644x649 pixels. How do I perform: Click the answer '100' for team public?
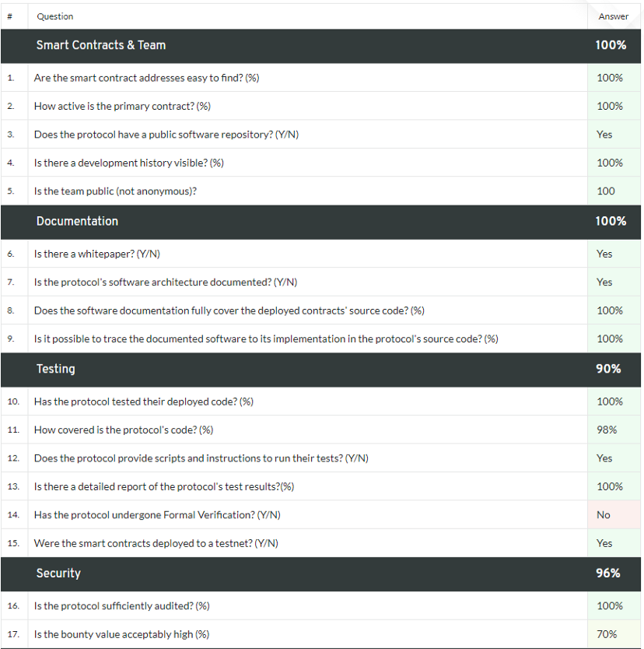(x=605, y=191)
